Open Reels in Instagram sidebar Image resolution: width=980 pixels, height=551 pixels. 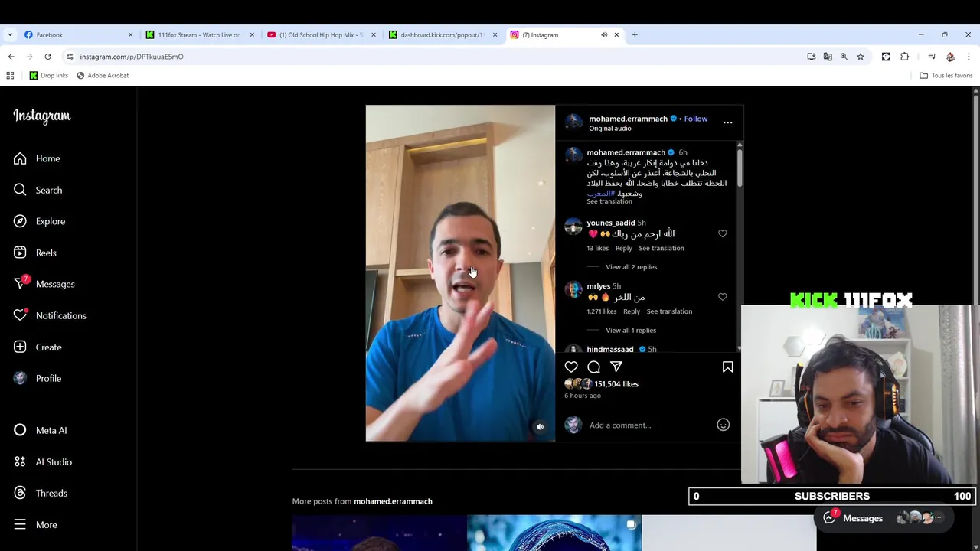[x=35, y=253]
